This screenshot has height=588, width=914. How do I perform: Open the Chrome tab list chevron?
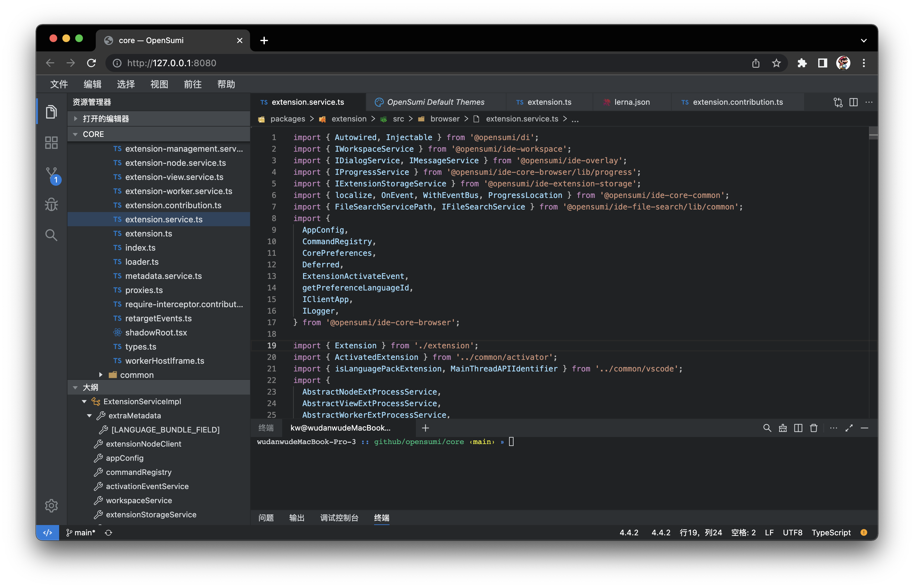[x=863, y=40]
